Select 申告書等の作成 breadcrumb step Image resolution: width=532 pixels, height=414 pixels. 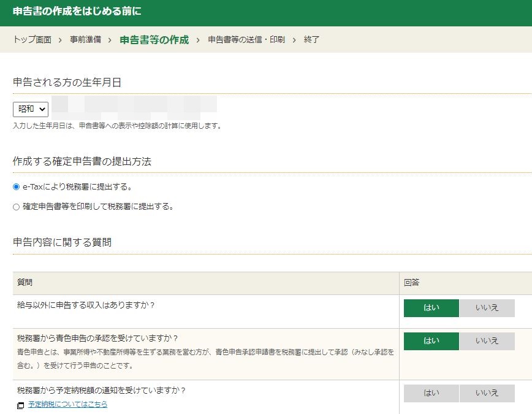[x=154, y=40]
